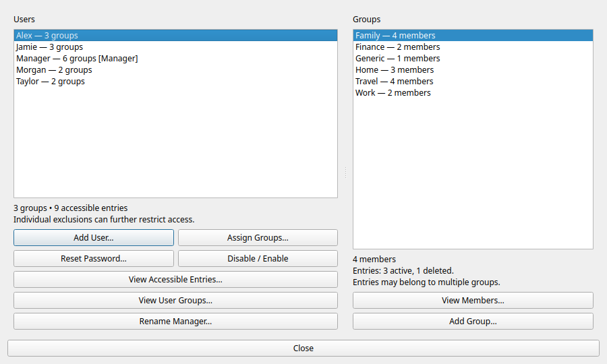Select group "Work — 2 members"
This screenshot has width=607, height=364.
click(473, 93)
